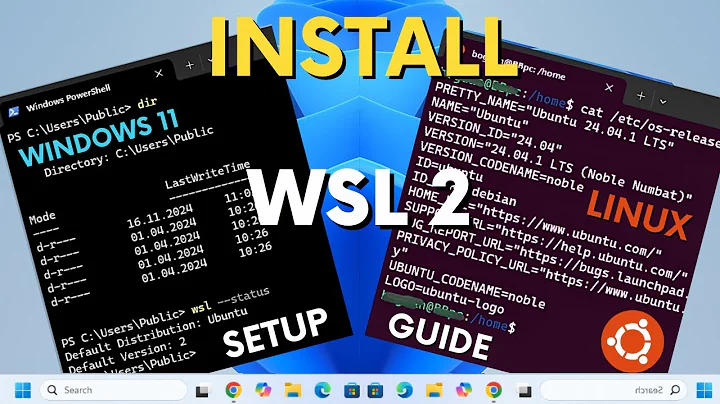This screenshot has width=720, height=404.
Task: Click 'Default Distribution: Ubuntu' line
Action: pos(155,333)
